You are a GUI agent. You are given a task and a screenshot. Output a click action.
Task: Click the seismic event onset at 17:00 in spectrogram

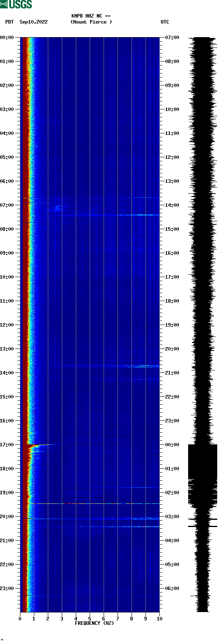point(40,445)
